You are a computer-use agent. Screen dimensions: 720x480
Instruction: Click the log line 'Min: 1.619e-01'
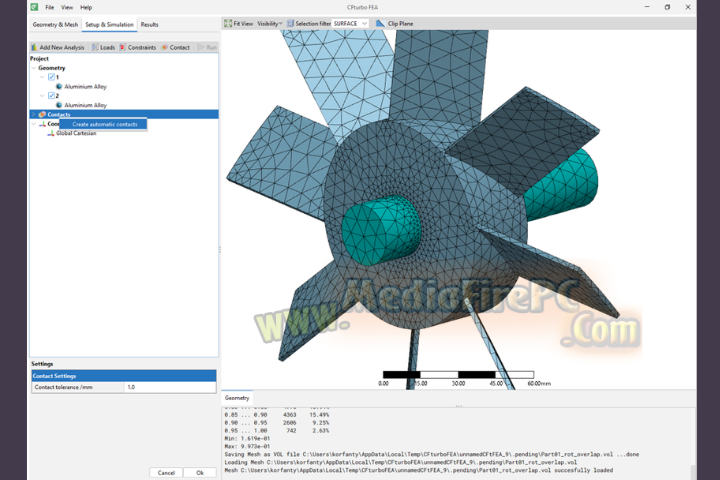247,438
